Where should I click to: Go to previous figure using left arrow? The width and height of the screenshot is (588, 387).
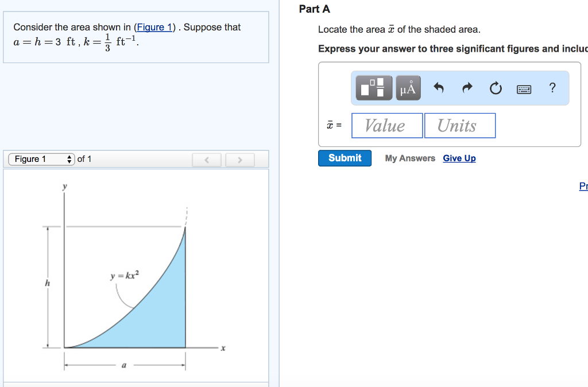pyautogui.click(x=207, y=159)
